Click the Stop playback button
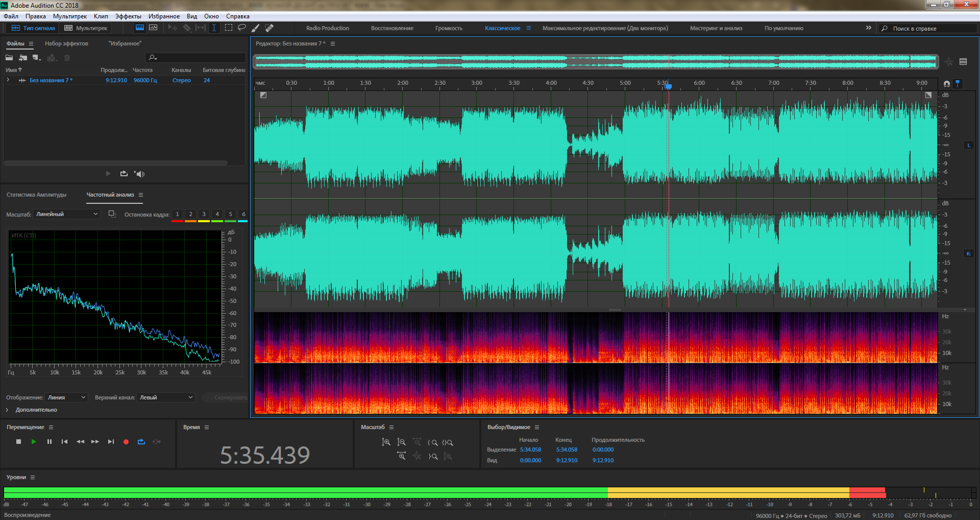 (19, 442)
